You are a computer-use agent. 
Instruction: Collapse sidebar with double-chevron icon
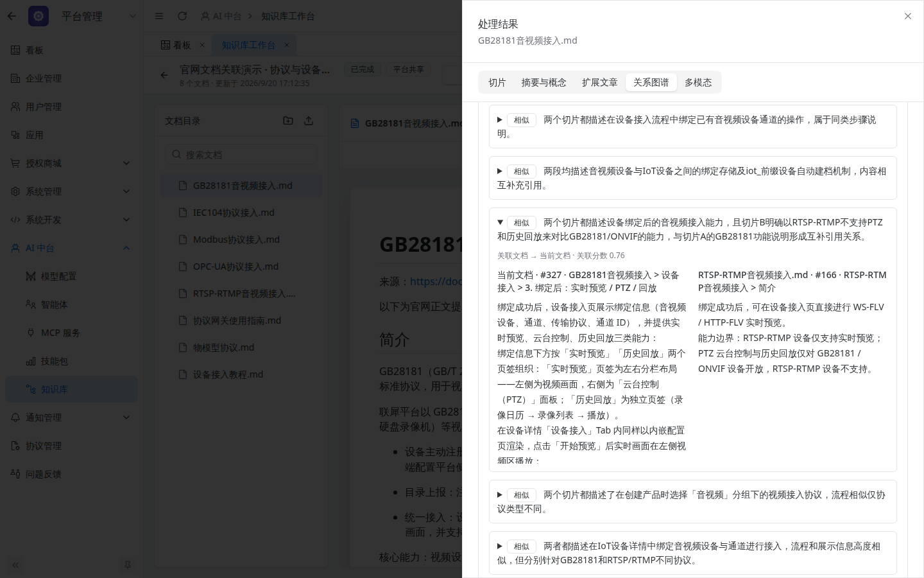tap(15, 565)
